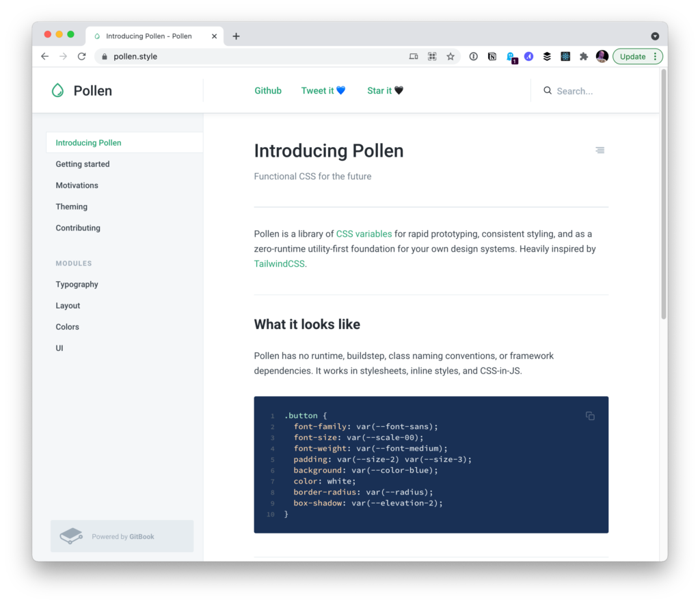700x604 pixels.
Task: Open the Typography module
Action: click(77, 285)
